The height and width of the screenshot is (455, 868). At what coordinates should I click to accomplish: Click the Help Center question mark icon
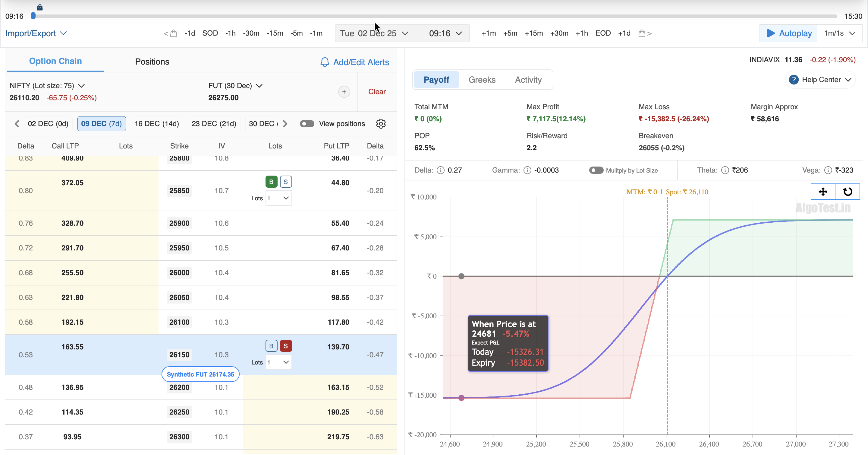point(794,80)
